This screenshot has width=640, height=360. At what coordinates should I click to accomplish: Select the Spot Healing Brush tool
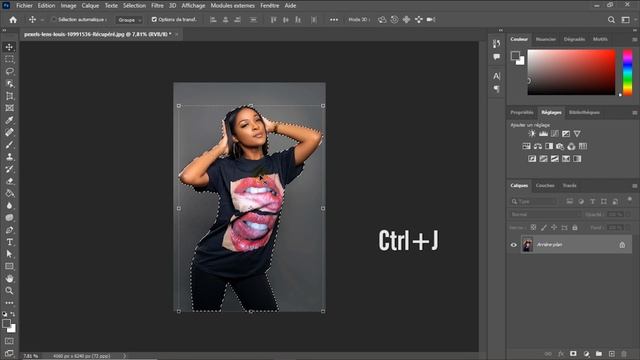[x=9, y=132]
